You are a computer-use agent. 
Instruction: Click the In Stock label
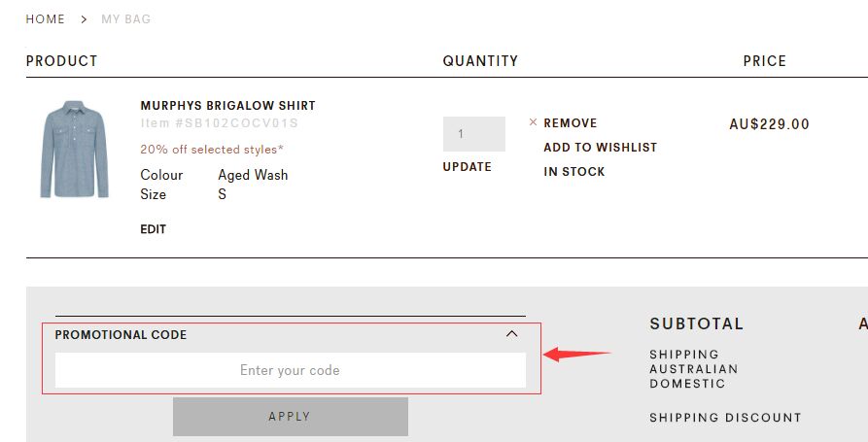pos(574,172)
